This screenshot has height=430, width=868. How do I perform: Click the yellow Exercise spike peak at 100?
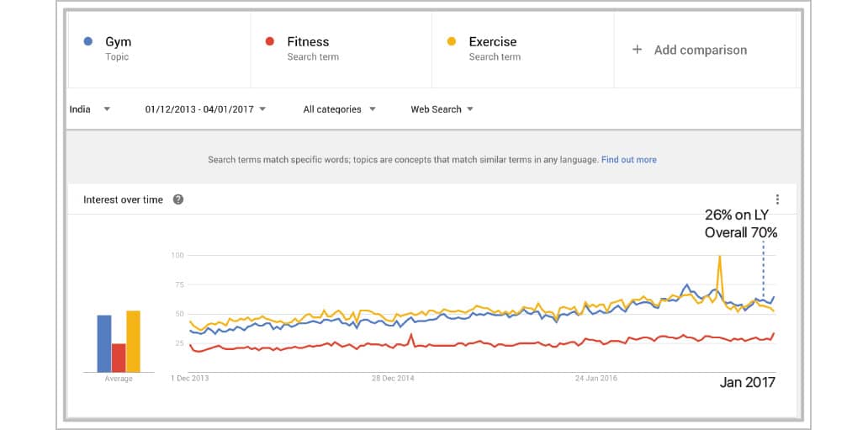pos(719,256)
